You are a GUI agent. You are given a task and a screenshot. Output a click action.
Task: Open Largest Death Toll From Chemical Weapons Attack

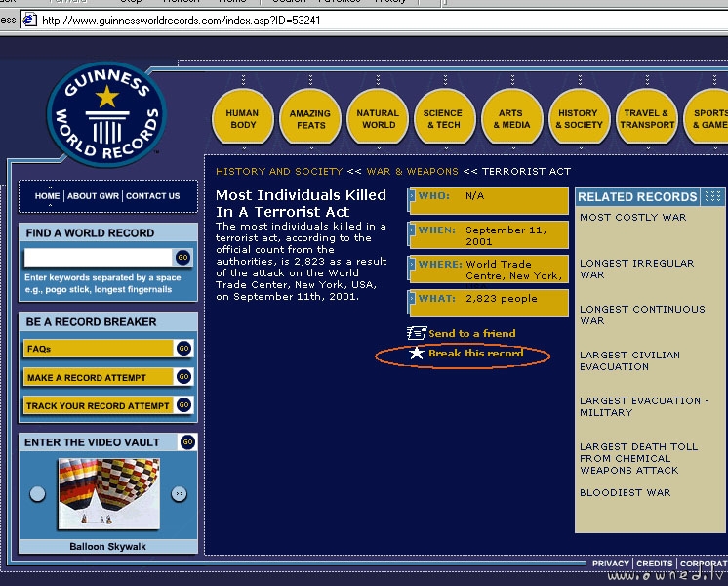tap(638, 458)
